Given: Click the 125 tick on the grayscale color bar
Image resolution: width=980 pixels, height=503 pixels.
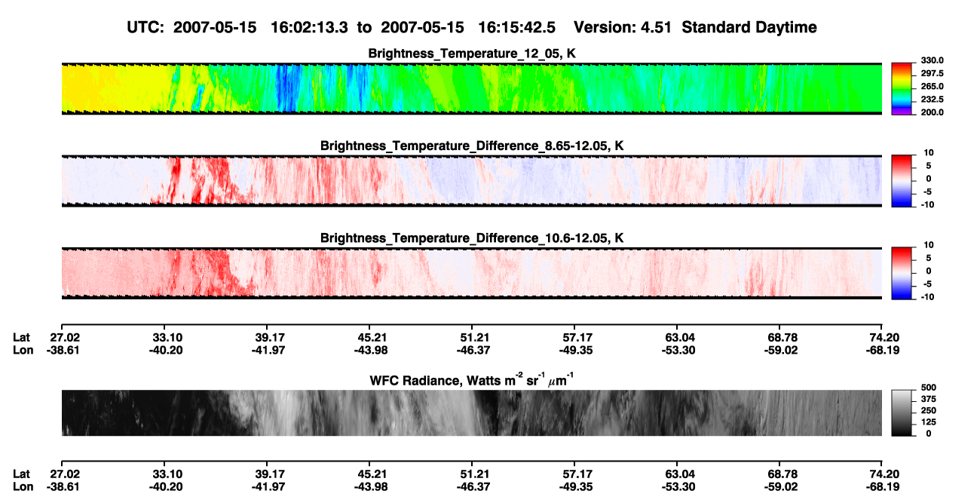Looking at the screenshot, I should (x=930, y=422).
